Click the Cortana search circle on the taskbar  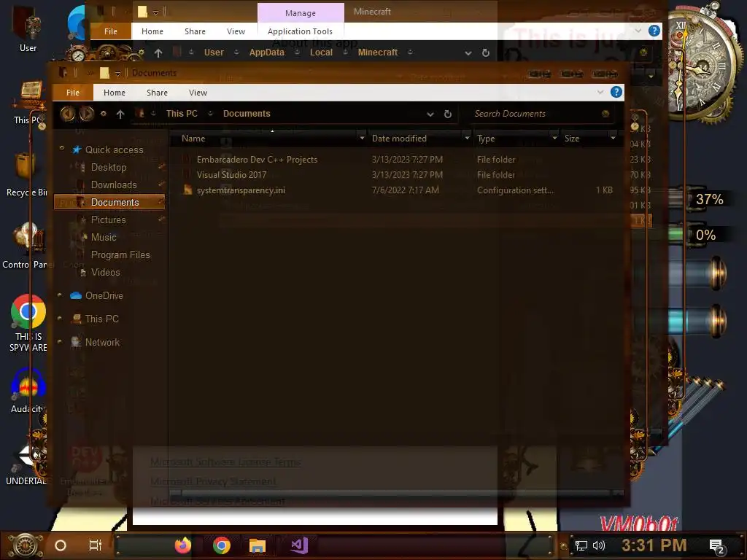click(x=61, y=545)
